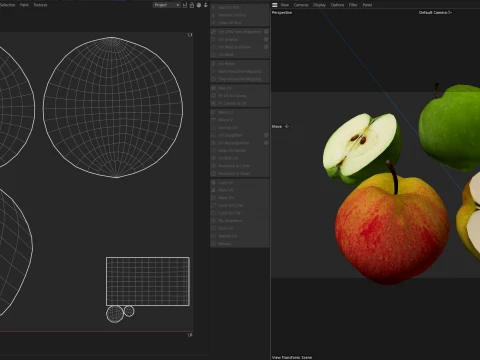The height and width of the screenshot is (360, 480).
Task: Apply Boundary to Circle
Action: (x=239, y=166)
